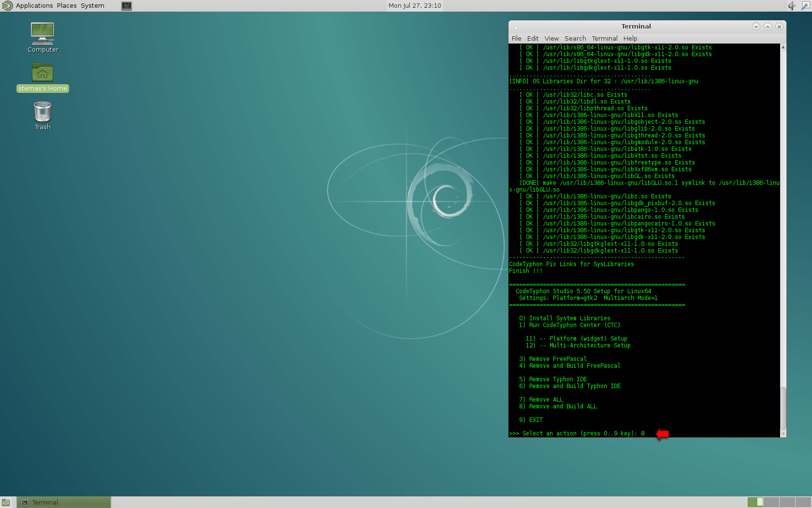Screen dimensions: 812x508
Task: Click '/usr/lib32/libc.so Exists' line
Action: point(573,95)
